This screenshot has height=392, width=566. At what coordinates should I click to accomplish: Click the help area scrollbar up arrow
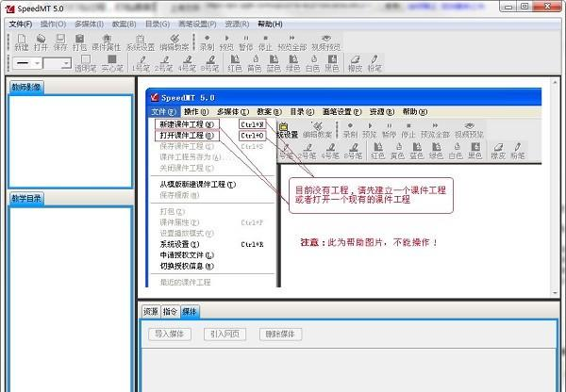tap(555, 83)
